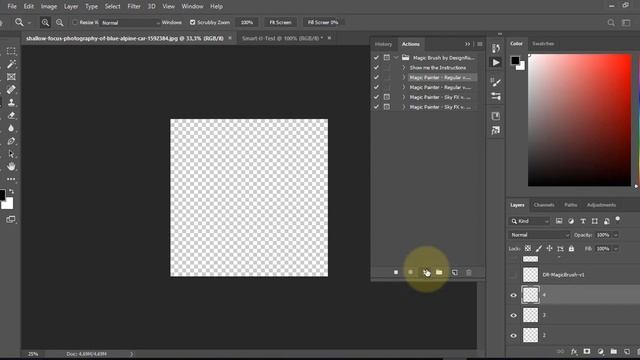
Task: Hide layer 2 eye icon
Action: pyautogui.click(x=513, y=336)
